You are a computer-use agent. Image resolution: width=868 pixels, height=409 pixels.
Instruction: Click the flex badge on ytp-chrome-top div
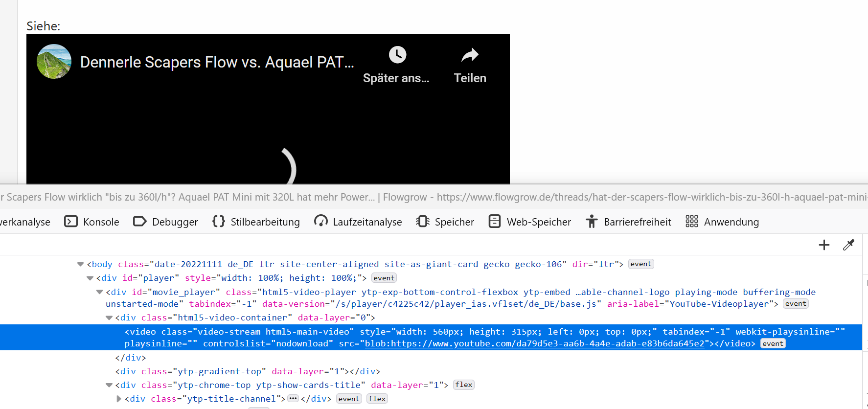click(x=464, y=385)
